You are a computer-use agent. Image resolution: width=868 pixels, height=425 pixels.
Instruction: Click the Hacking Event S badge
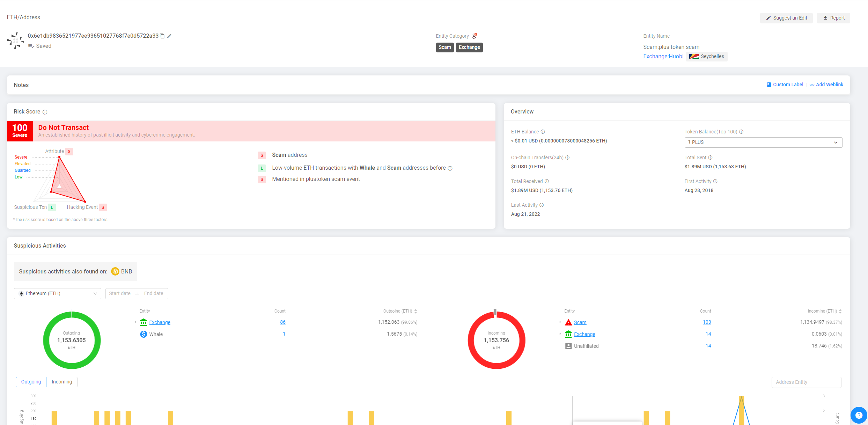pos(103,207)
